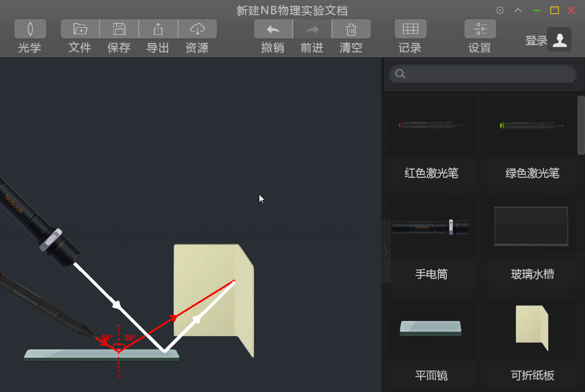Open the 记录 (Record) table icon
Screen dimensions: 585x392
410,29
